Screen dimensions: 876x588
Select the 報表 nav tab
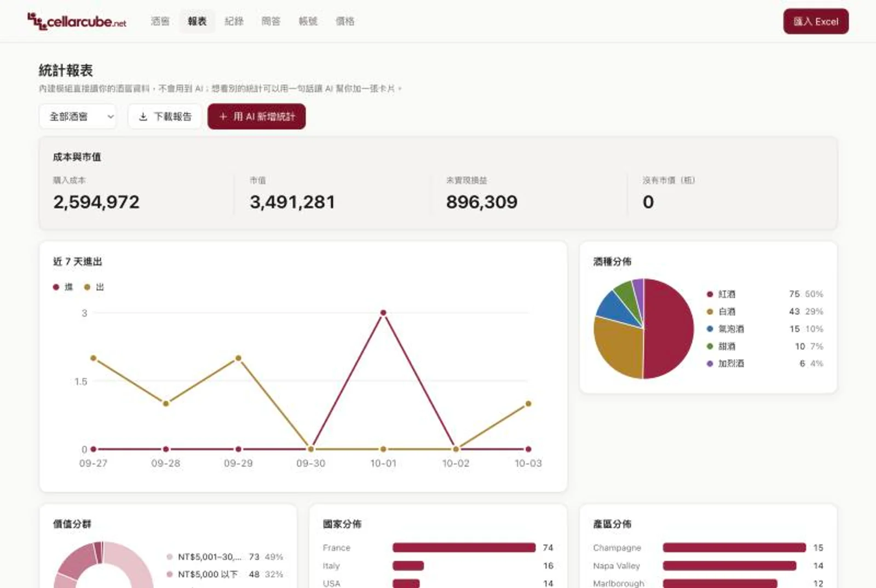(x=197, y=21)
